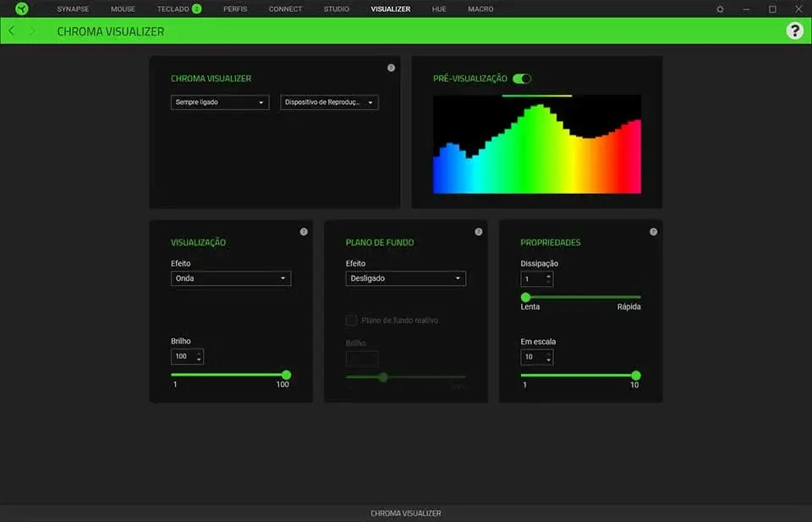The width and height of the screenshot is (812, 522).
Task: Click the Visualização Brilho slider handle
Action: pos(287,375)
